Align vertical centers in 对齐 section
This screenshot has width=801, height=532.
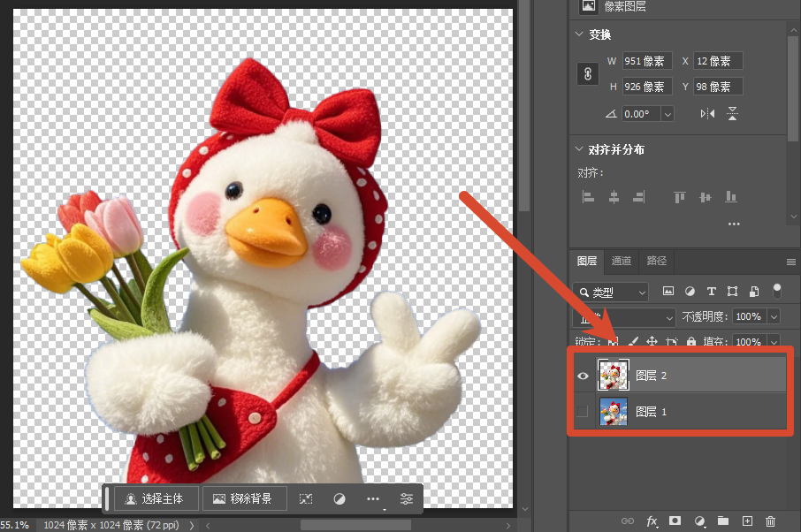coord(706,196)
